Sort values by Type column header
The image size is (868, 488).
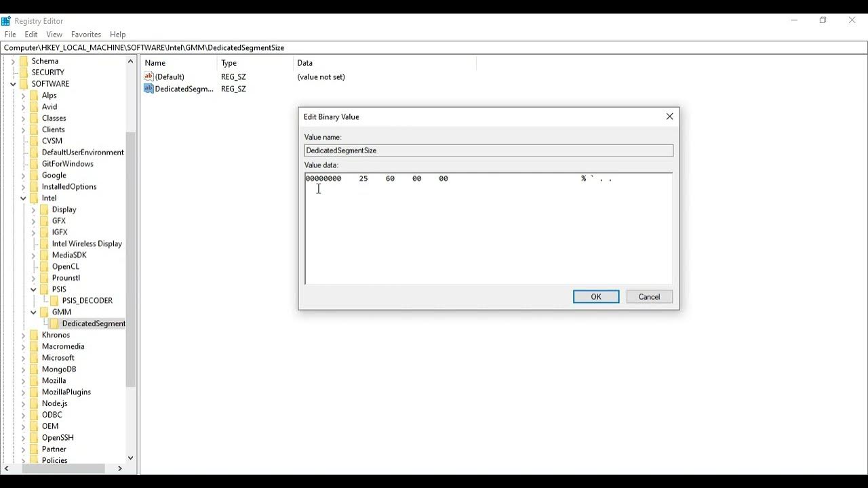[256, 63]
